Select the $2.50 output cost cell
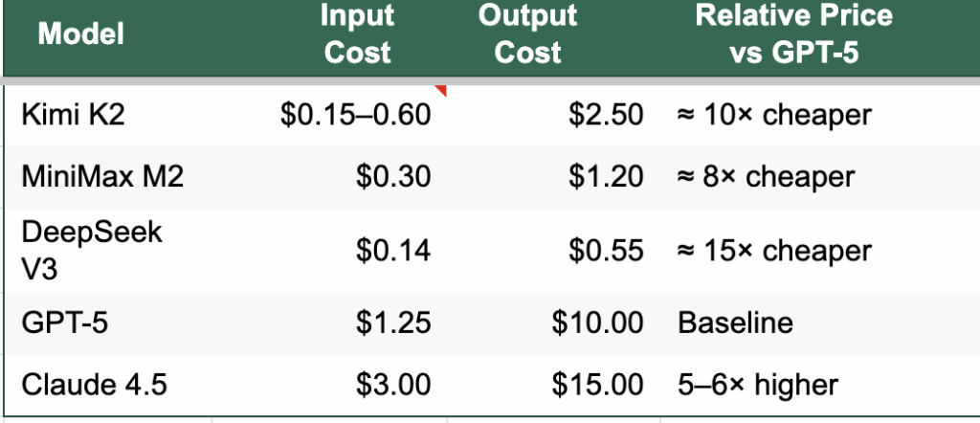980x423 pixels. [x=606, y=115]
